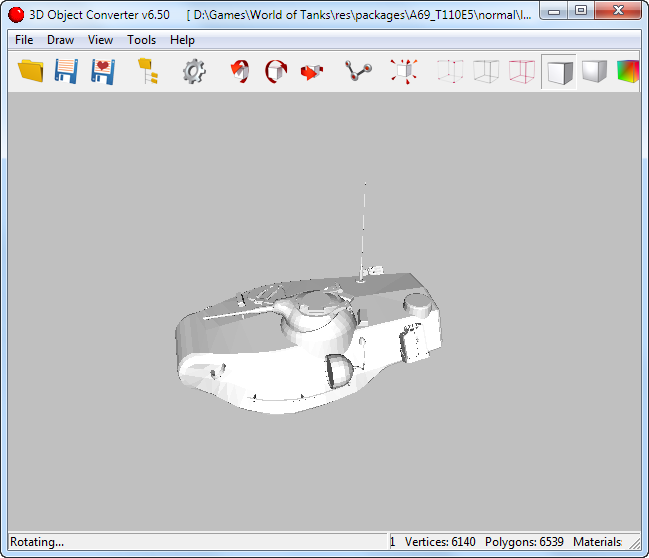Viewport: 649px width, 558px height.
Task: Open the folder tree batch converter icon
Action: coord(148,71)
